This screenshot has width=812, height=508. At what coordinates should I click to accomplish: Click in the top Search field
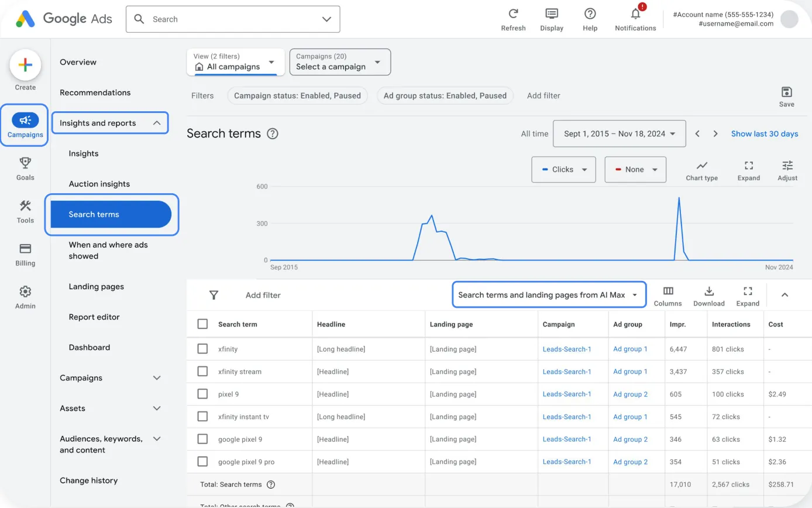point(233,19)
